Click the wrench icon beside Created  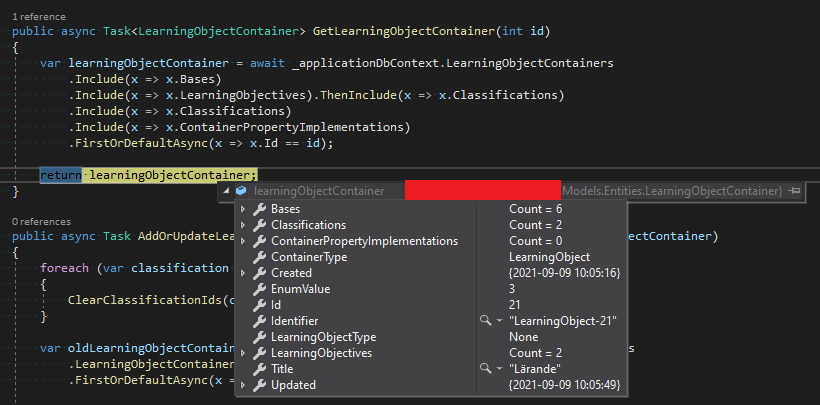coord(259,273)
